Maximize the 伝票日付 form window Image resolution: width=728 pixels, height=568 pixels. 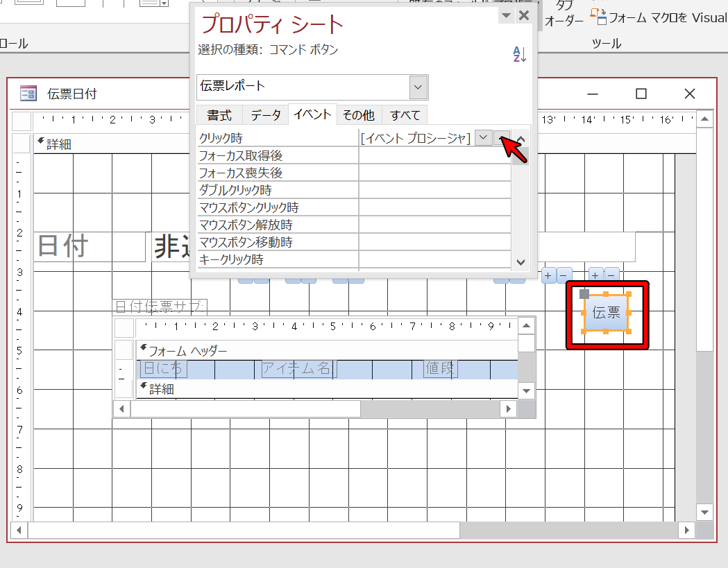641,94
